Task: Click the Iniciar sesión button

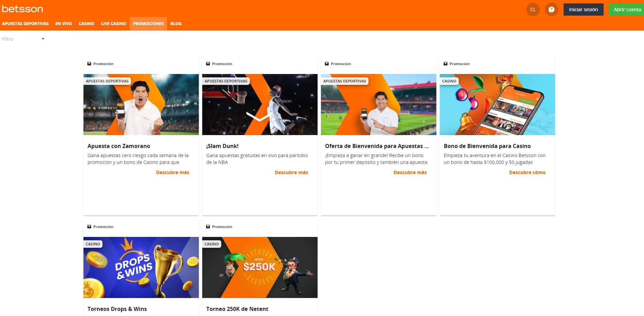Action: [x=584, y=10]
